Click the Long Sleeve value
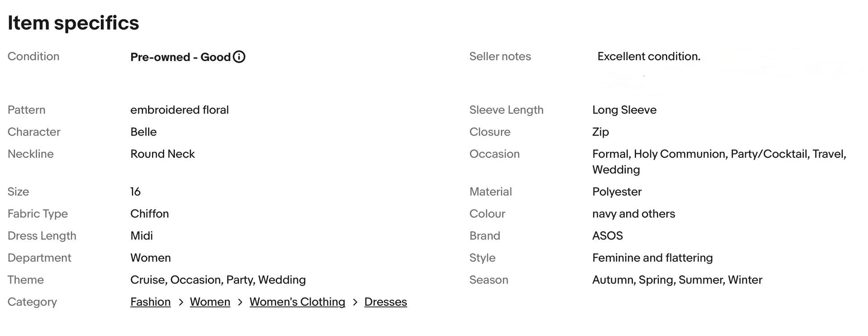This screenshot has height=336, width=868. 624,110
